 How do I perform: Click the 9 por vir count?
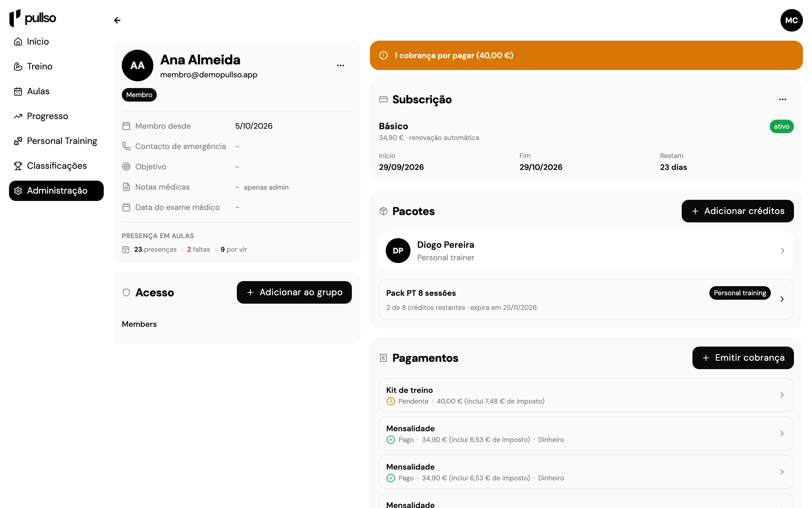pos(234,250)
